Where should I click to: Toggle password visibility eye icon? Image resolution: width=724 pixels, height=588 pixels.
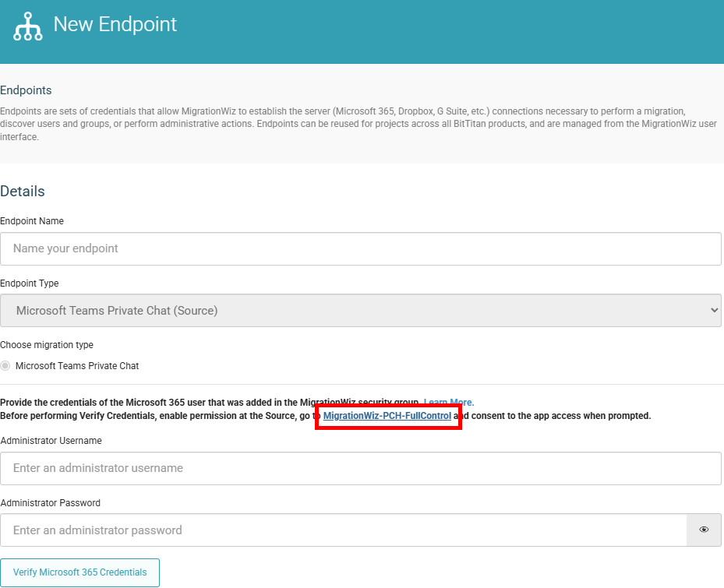pos(704,530)
